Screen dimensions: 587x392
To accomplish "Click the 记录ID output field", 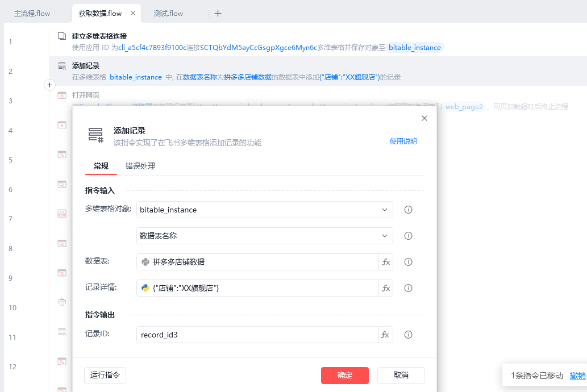I will pos(257,335).
